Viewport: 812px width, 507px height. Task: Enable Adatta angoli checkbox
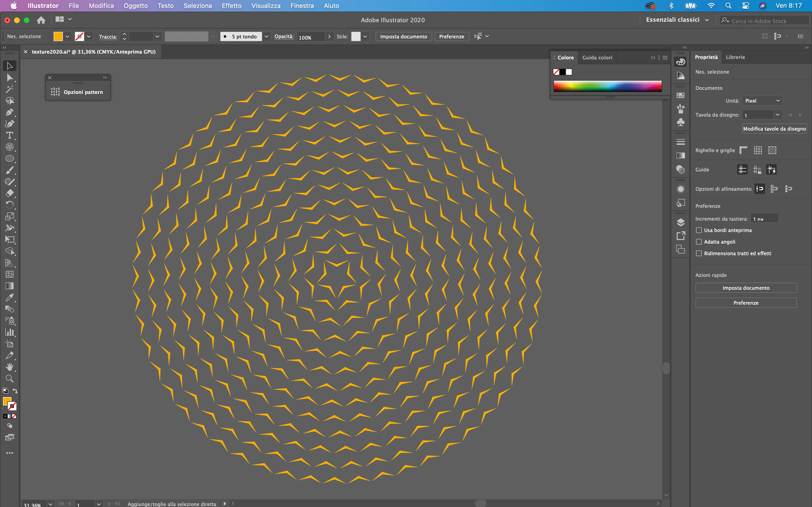[699, 242]
